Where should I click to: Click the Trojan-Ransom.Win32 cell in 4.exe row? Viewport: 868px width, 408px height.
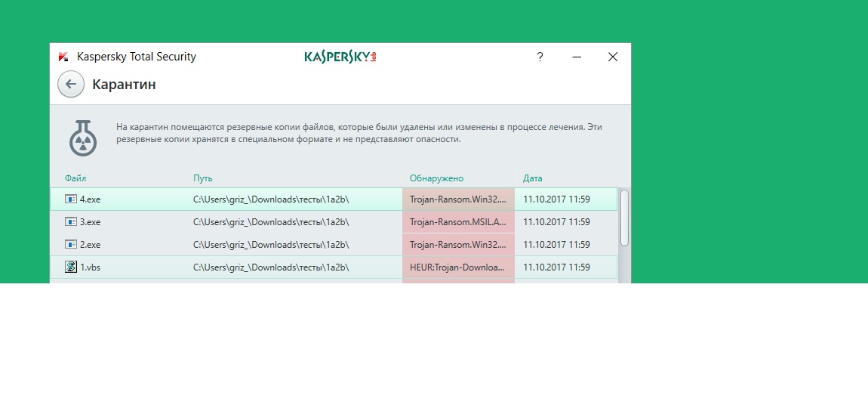coord(458,199)
